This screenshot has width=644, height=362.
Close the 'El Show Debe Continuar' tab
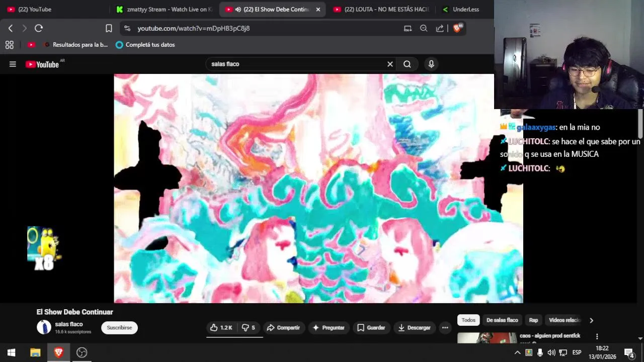coord(318,9)
